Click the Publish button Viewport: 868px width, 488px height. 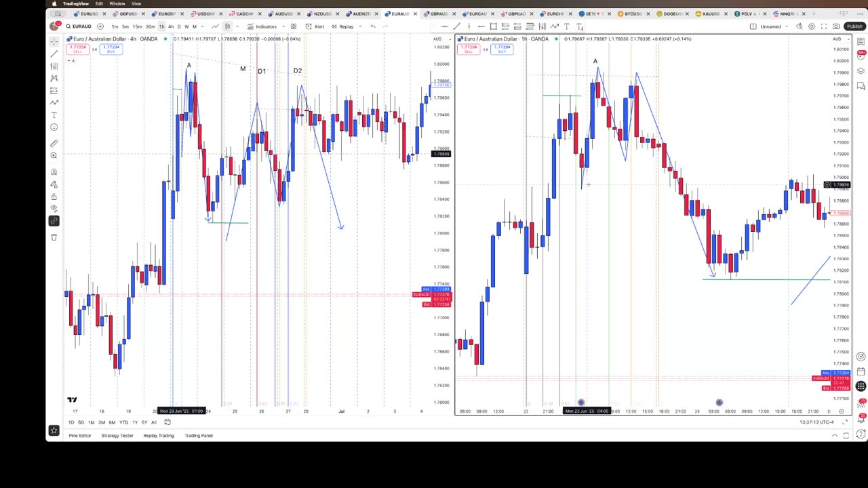tap(854, 26)
